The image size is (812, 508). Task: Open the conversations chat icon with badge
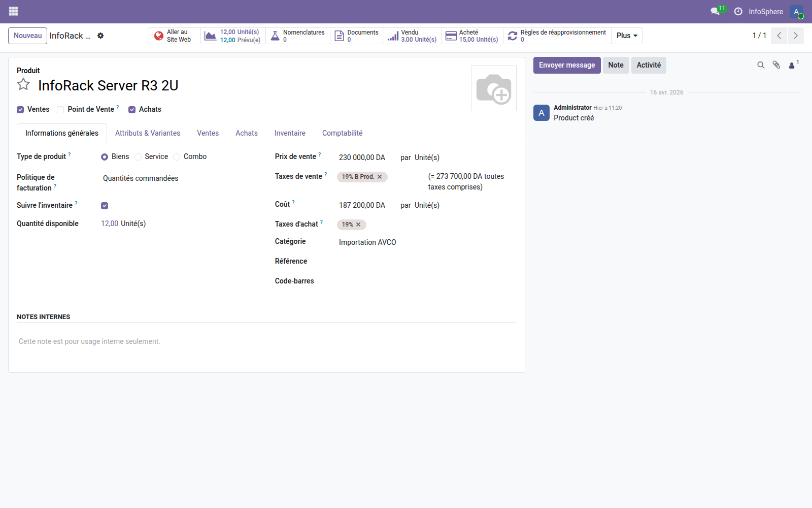(x=716, y=11)
